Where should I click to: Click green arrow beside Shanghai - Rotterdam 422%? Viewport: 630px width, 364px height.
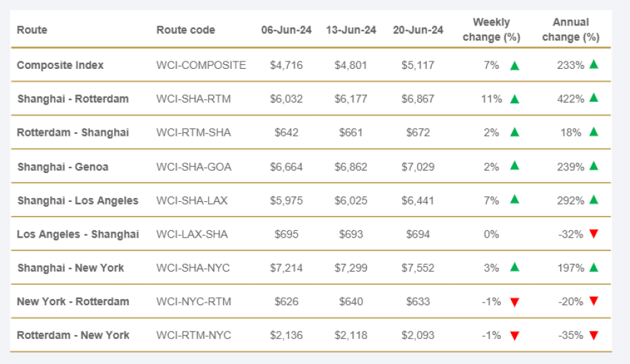[x=593, y=98]
